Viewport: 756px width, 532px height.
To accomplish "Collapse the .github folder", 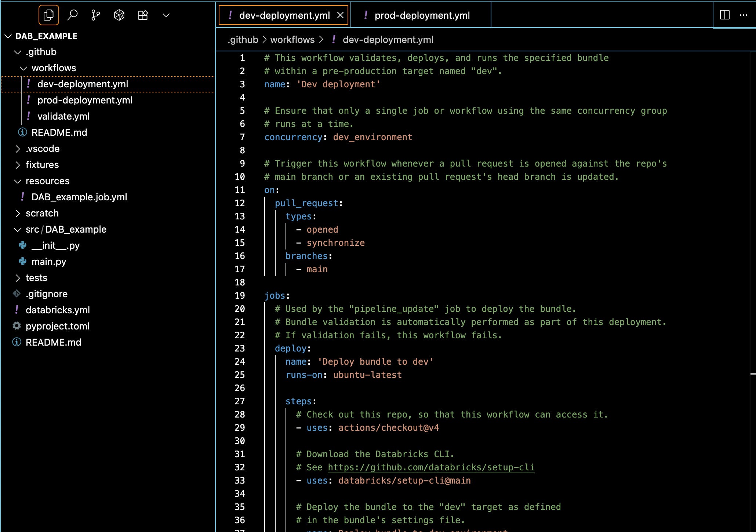I will pyautogui.click(x=41, y=52).
